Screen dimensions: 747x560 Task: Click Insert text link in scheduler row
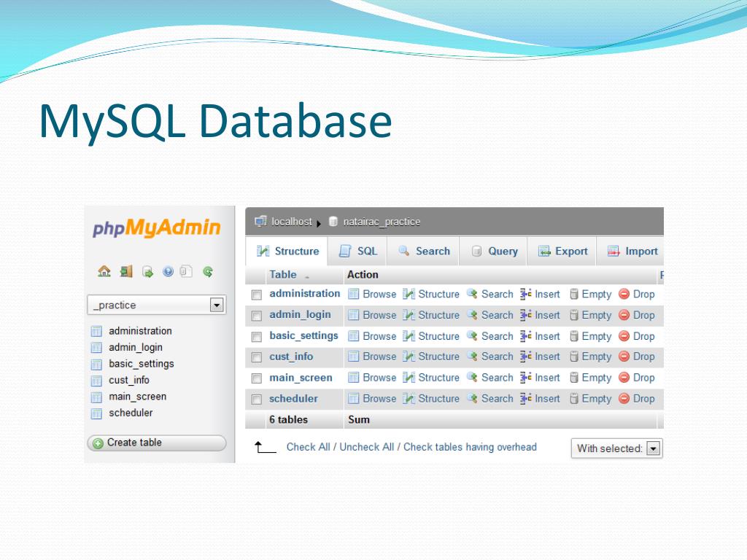click(x=547, y=399)
